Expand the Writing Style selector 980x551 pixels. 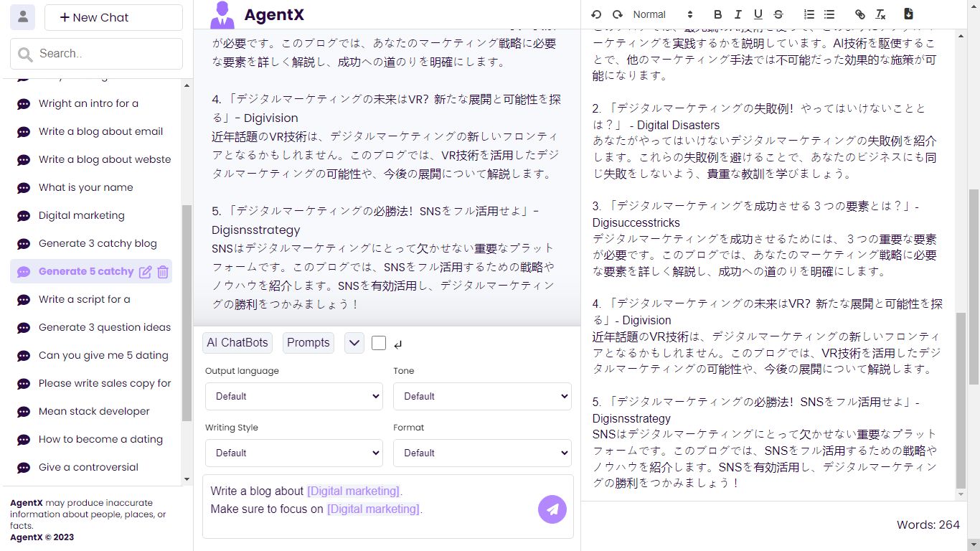pyautogui.click(x=293, y=453)
